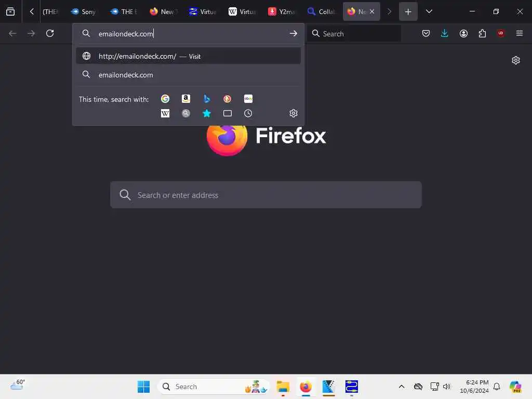The height and width of the screenshot is (399, 532).
Task: Search history with the clock icon
Action: coord(248,113)
